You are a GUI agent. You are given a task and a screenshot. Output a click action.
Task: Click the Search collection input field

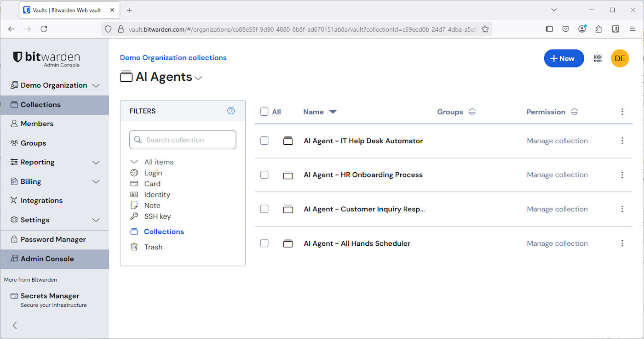tap(183, 140)
